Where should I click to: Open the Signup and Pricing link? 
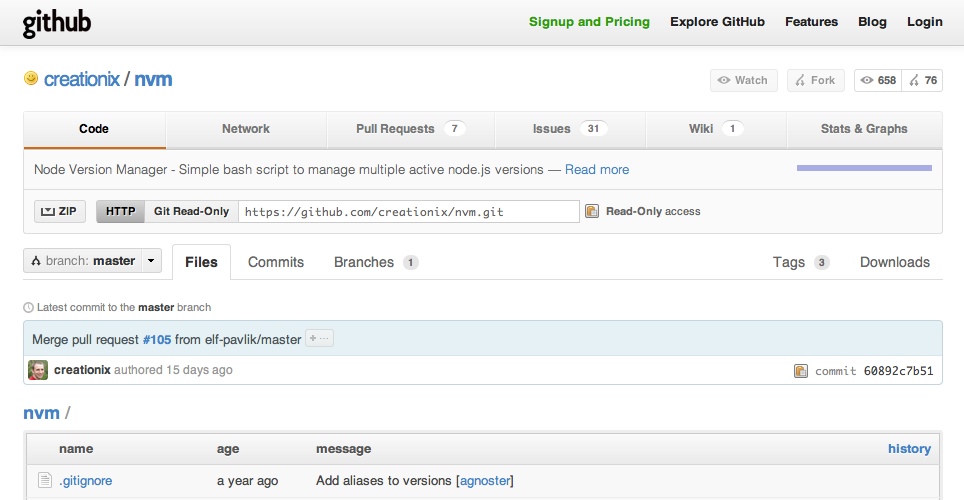(x=589, y=22)
